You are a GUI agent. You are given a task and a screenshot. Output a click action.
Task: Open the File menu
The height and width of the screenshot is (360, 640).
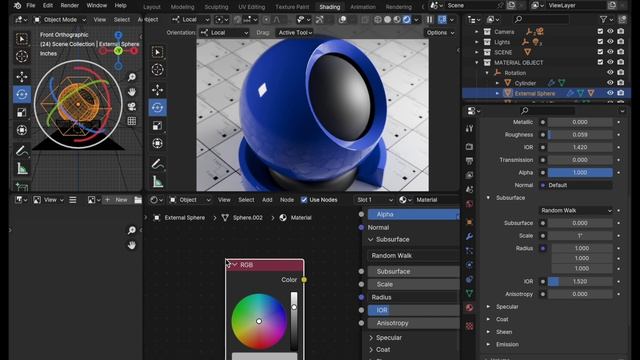tap(31, 6)
